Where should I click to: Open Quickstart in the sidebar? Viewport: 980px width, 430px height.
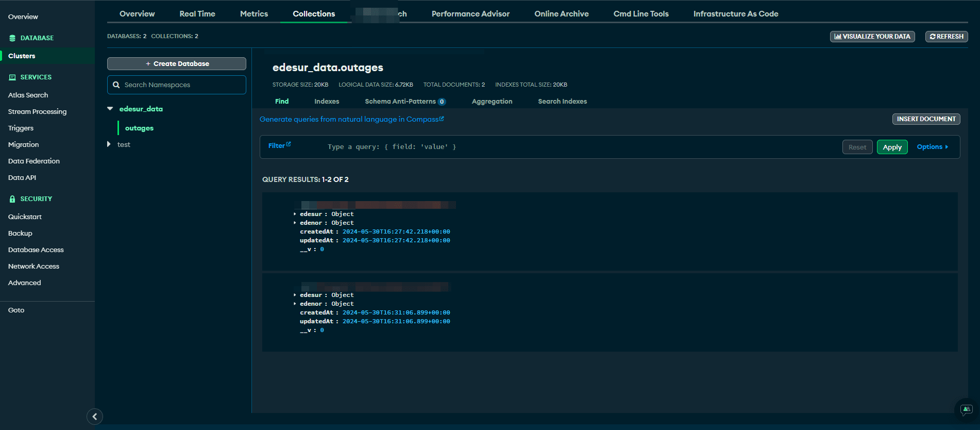(25, 217)
